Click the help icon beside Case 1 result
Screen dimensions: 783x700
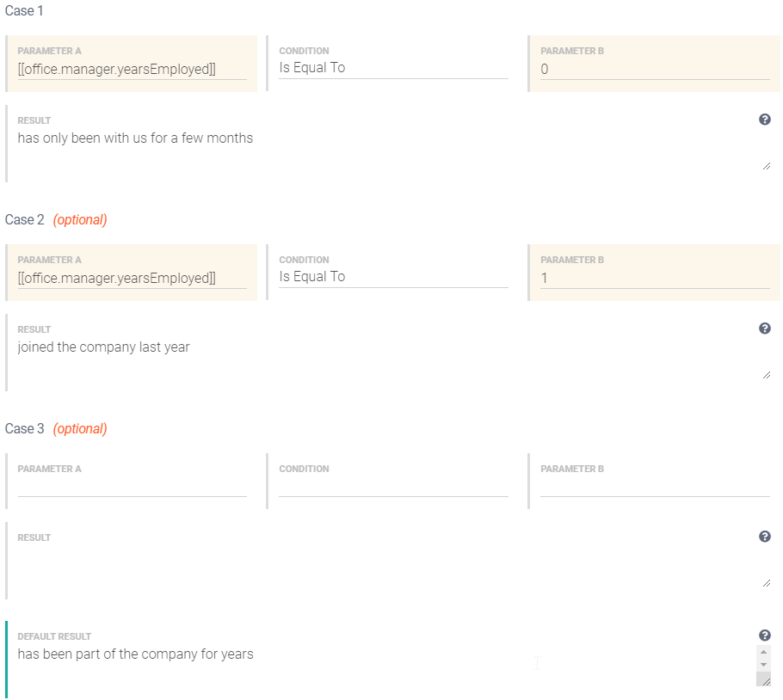point(764,119)
